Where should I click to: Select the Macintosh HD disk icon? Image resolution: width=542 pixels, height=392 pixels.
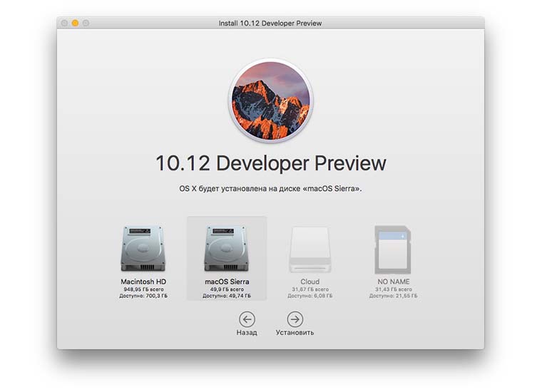click(x=143, y=248)
